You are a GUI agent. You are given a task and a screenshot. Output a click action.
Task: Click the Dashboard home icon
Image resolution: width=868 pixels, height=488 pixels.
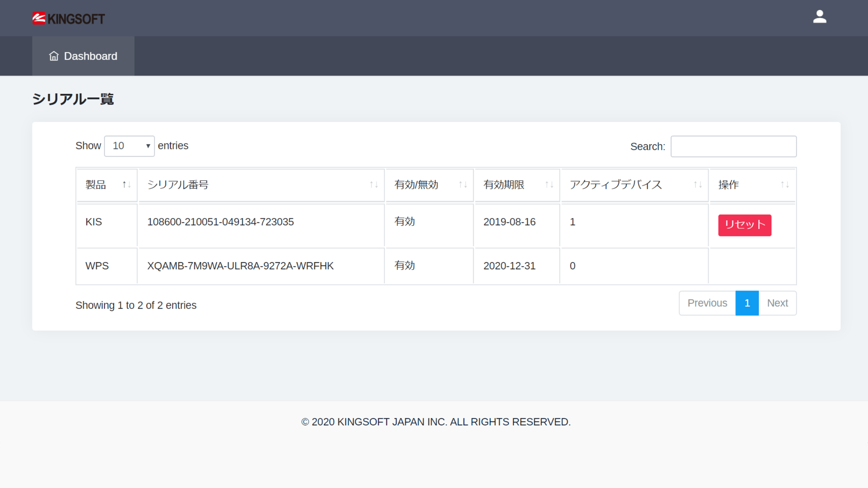click(x=54, y=56)
